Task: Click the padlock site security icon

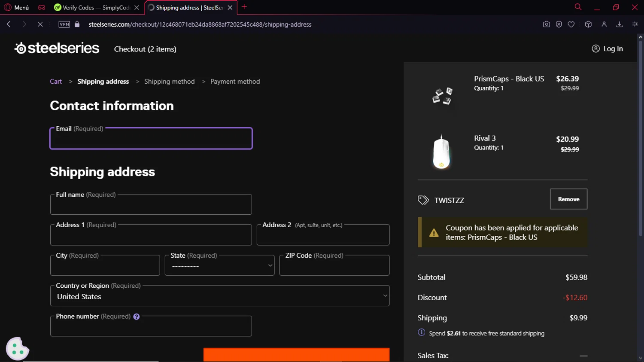Action: point(77,24)
